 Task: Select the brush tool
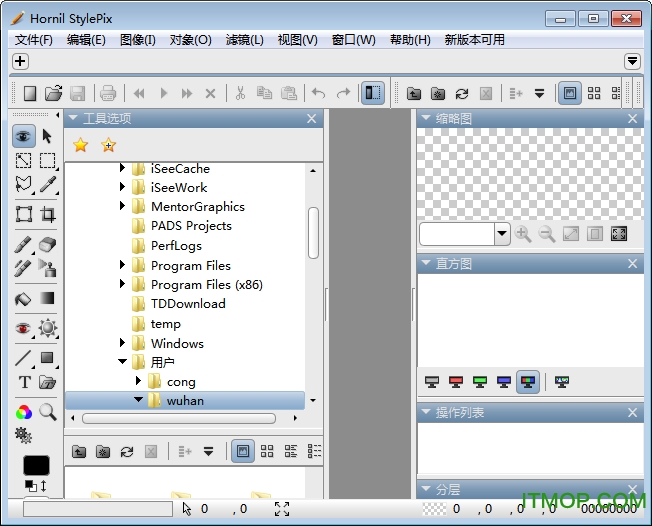tap(23, 244)
